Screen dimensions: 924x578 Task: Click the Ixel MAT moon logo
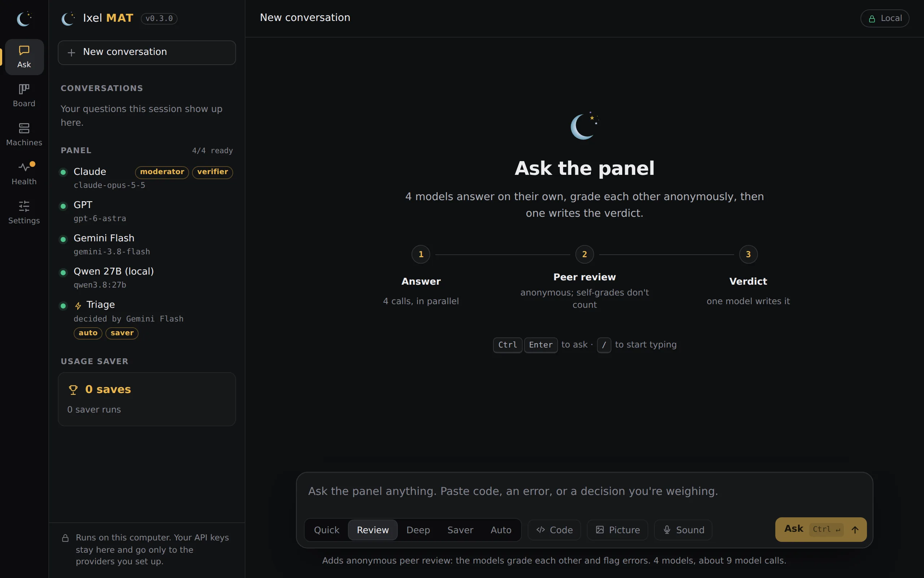pos(68,18)
